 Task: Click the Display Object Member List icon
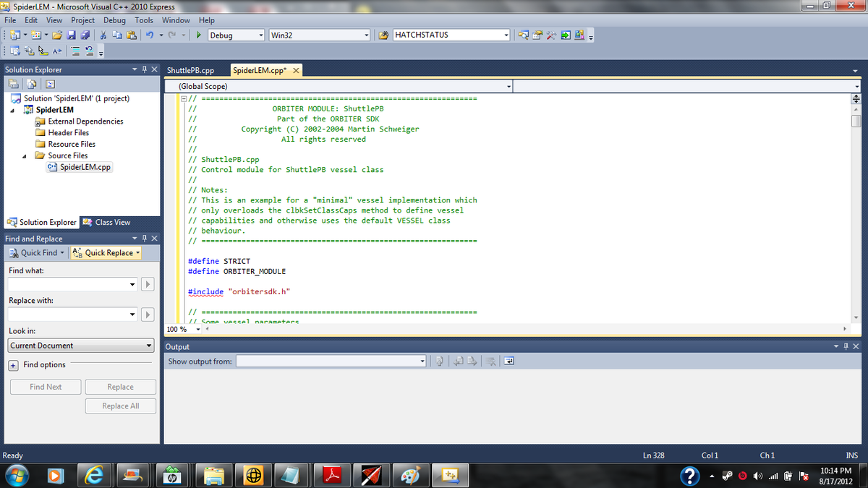coord(14,51)
